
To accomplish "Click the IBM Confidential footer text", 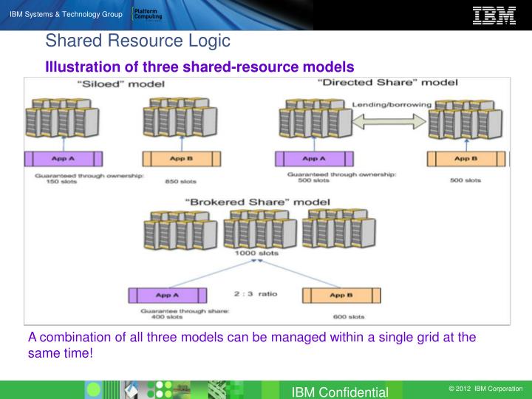I will coord(340,392).
